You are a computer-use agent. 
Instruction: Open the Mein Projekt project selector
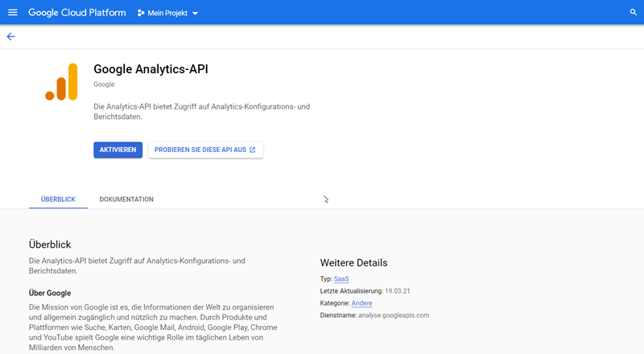167,14
